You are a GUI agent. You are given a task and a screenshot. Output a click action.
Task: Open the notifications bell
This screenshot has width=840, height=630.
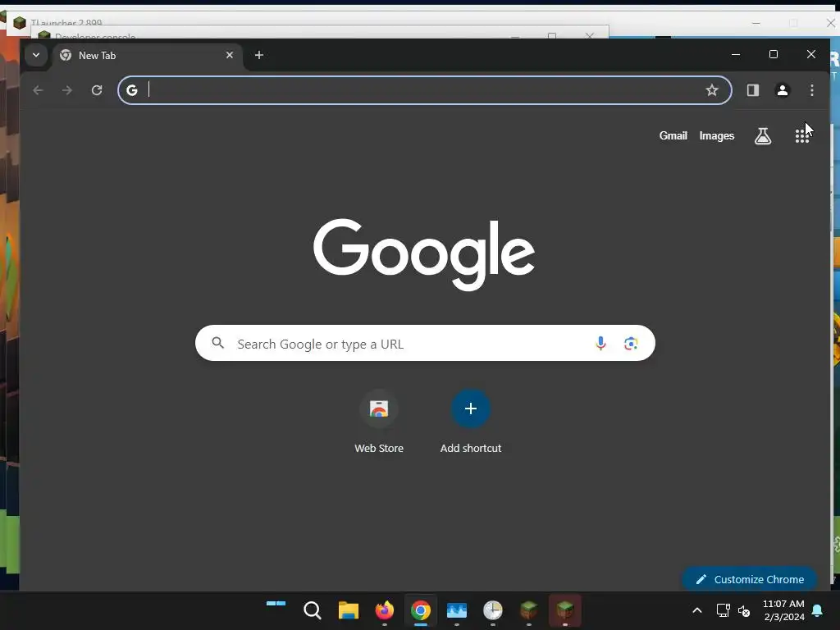point(818,610)
